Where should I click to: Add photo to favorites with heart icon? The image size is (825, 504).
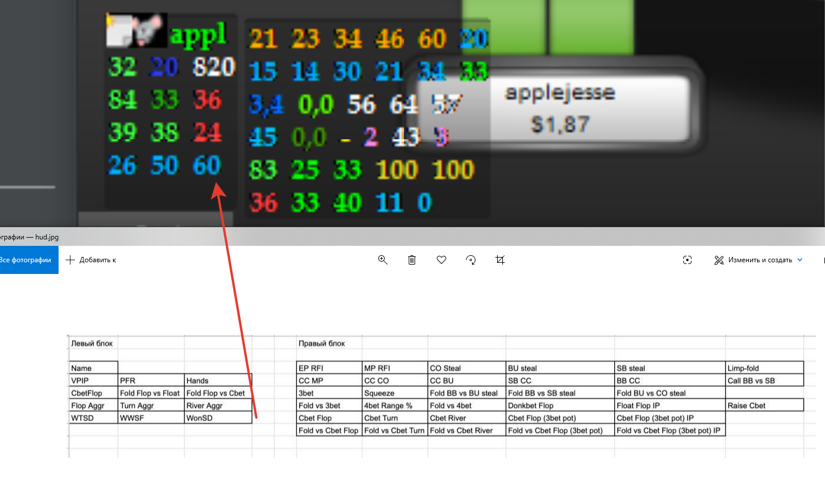click(x=441, y=260)
